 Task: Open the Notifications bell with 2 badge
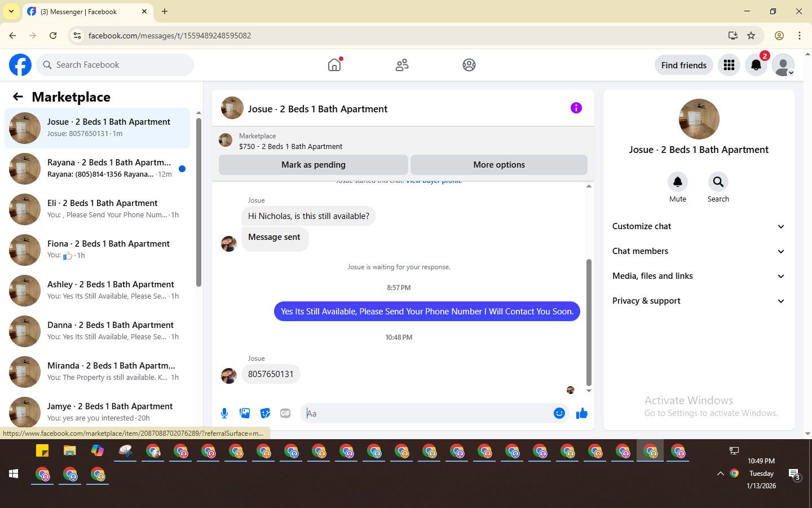(756, 65)
